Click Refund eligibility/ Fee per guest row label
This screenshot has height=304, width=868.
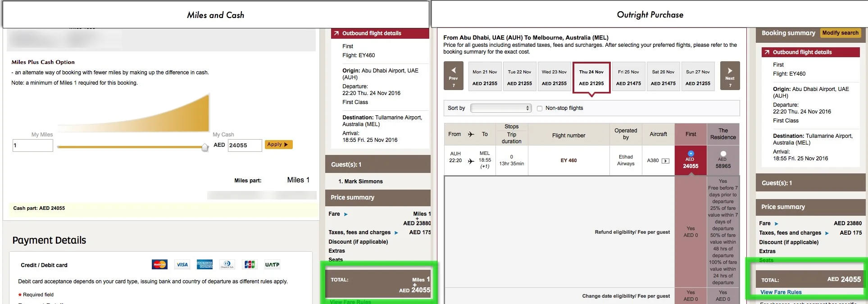coord(632,232)
